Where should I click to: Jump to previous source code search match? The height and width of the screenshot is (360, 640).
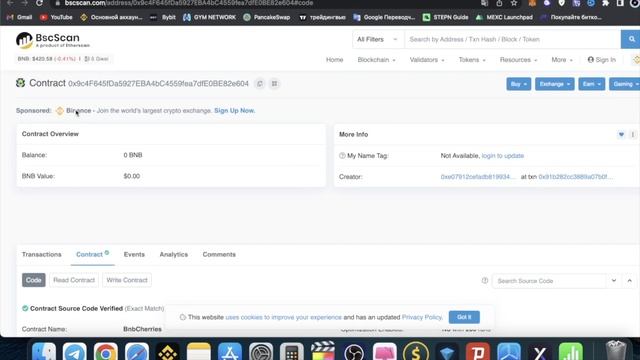(x=629, y=280)
